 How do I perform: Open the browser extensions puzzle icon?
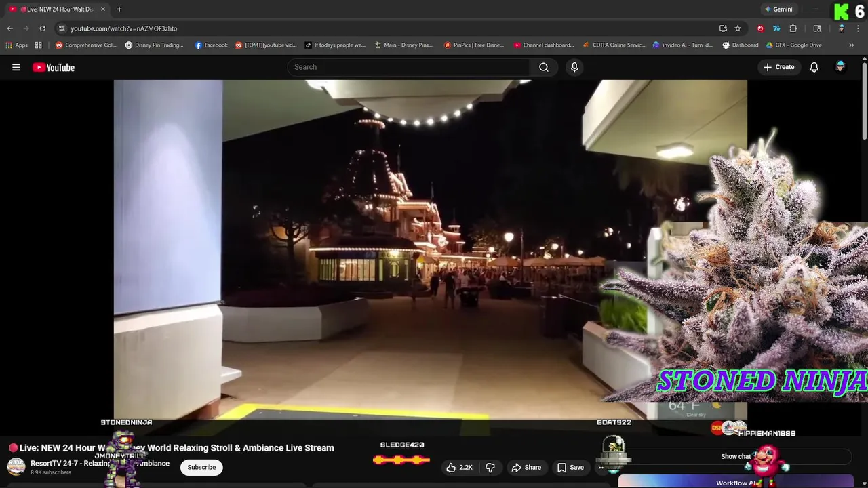tap(793, 28)
